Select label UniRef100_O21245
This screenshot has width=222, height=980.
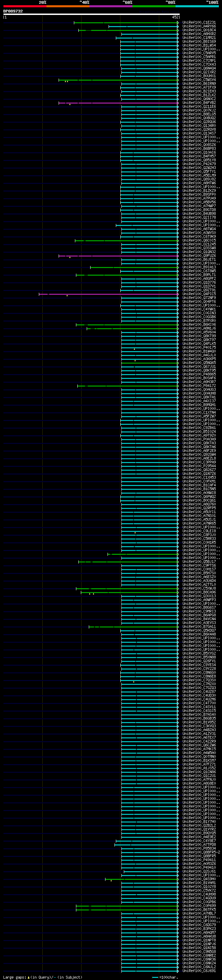pos(199,244)
